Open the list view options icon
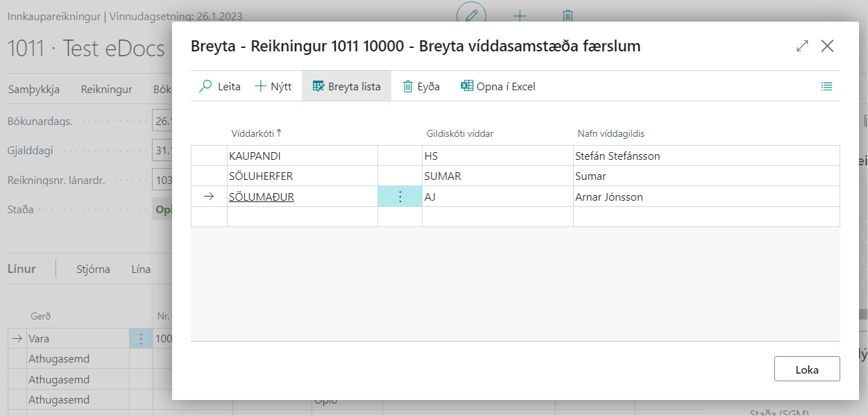This screenshot has width=868, height=416. 826,87
